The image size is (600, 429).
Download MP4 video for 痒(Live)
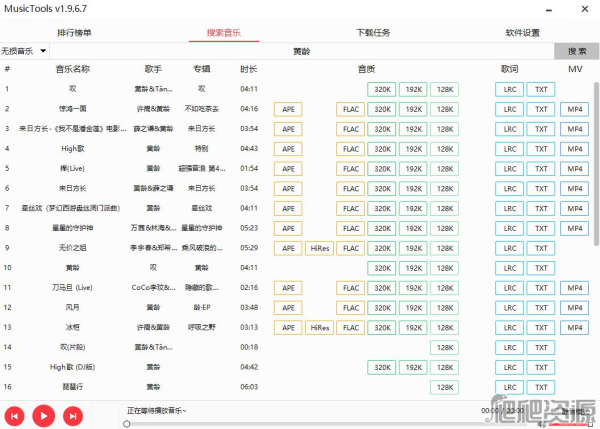click(x=574, y=169)
